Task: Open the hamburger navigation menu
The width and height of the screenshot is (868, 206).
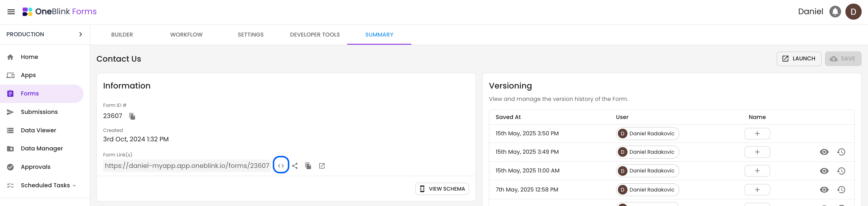Action: coord(11,12)
